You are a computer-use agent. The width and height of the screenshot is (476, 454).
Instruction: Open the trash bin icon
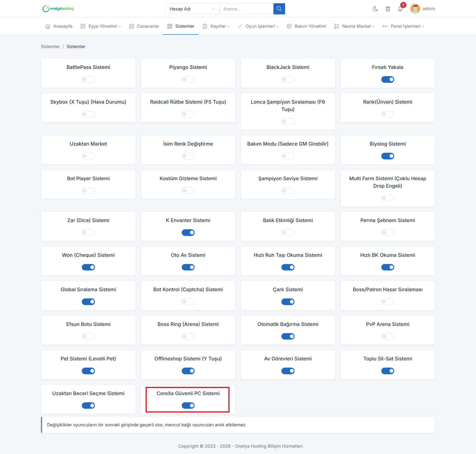(388, 9)
